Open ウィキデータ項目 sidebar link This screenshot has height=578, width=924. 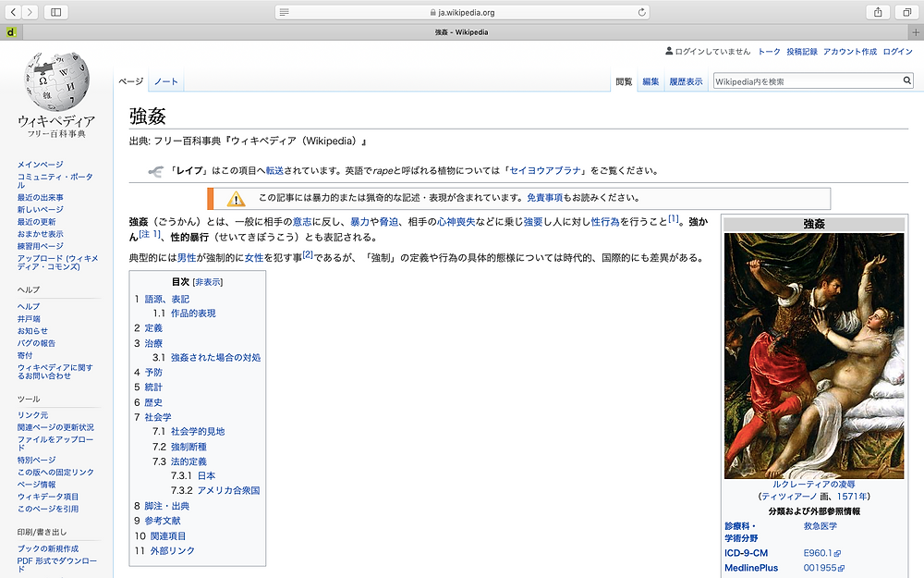point(48,497)
